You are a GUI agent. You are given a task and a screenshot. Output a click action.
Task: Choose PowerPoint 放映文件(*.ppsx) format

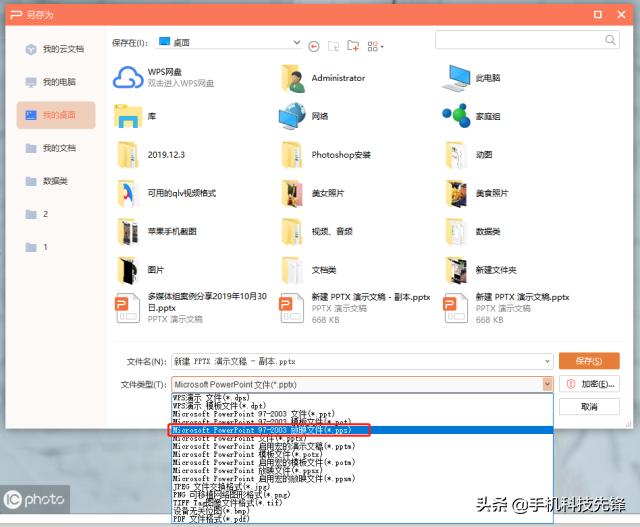(362, 470)
